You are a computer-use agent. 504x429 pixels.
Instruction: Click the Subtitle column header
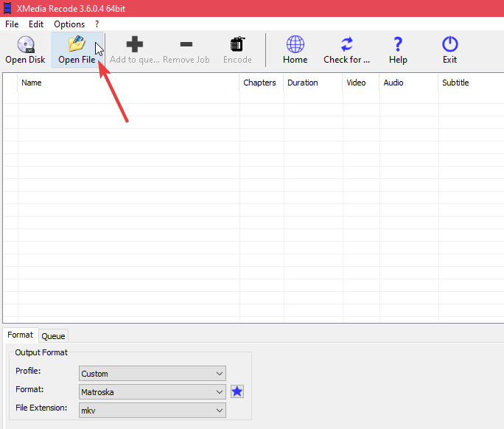(472, 83)
